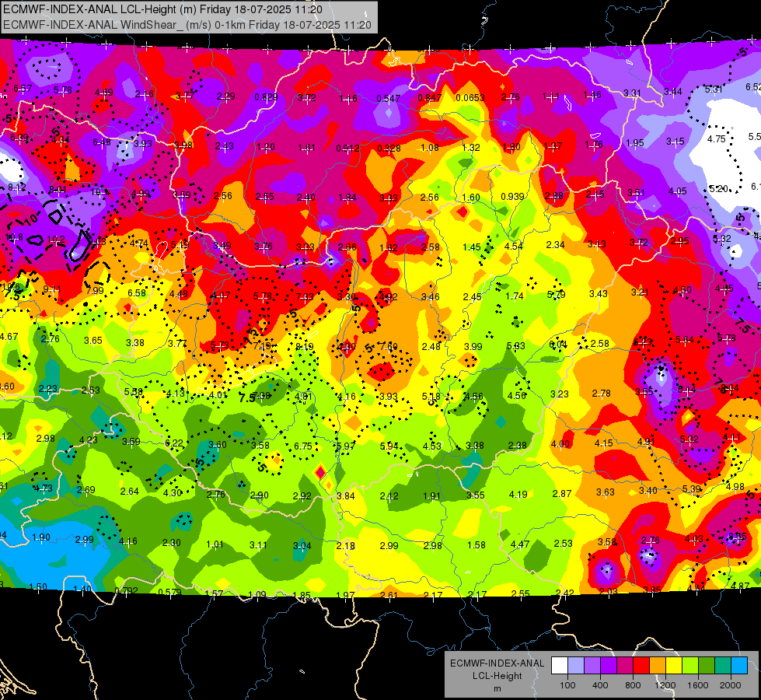Viewport: 761px width, 700px height.
Task: Select the red legend color swatch
Action: coord(641,666)
